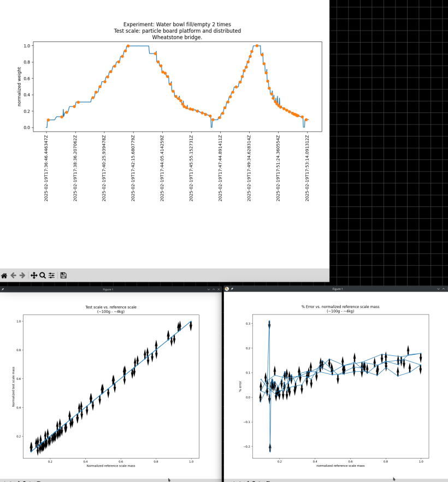The height and width of the screenshot is (482, 448).
Task: Reset plot to original view with Home icon
Action: pos(4,276)
